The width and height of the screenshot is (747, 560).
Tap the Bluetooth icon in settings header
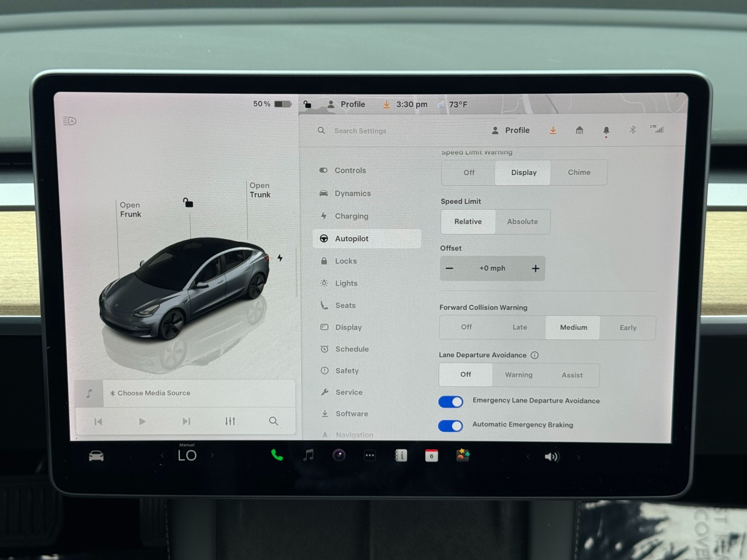(x=633, y=130)
